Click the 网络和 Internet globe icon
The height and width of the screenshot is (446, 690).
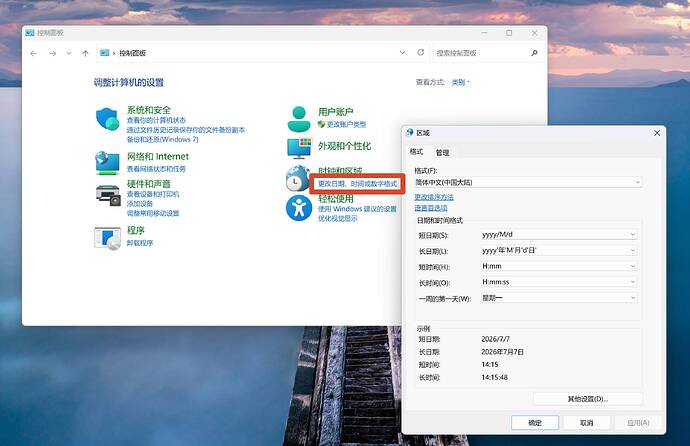(x=107, y=163)
